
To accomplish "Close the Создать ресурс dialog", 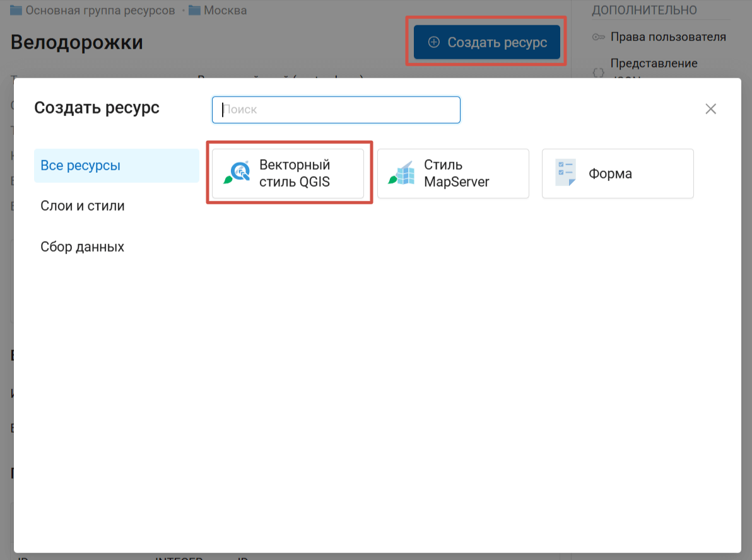I will 710,109.
